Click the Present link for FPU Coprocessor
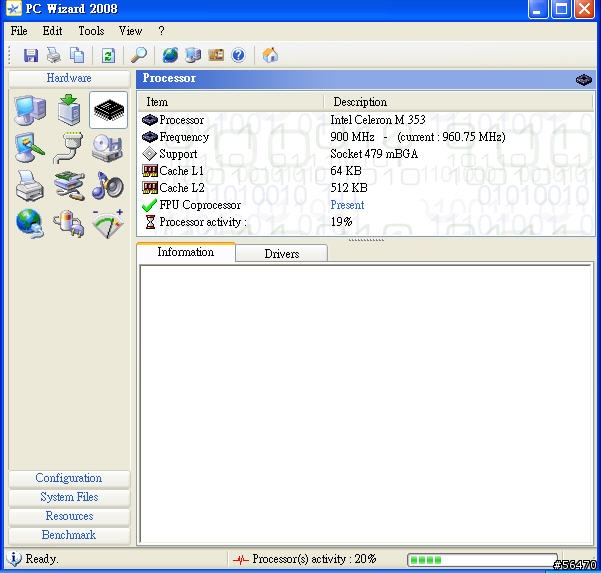Viewport: 601px width, 573px height. [x=347, y=205]
